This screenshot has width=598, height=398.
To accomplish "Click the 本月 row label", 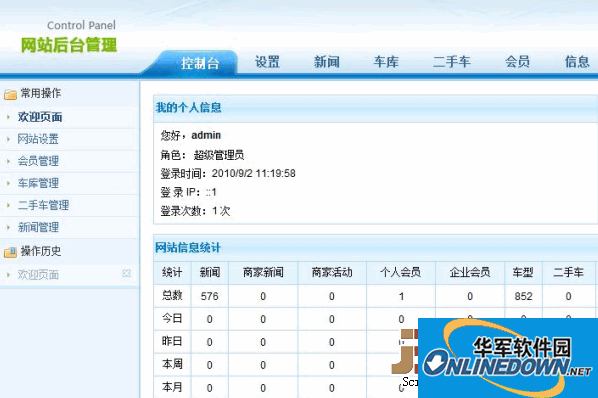I will [x=172, y=387].
